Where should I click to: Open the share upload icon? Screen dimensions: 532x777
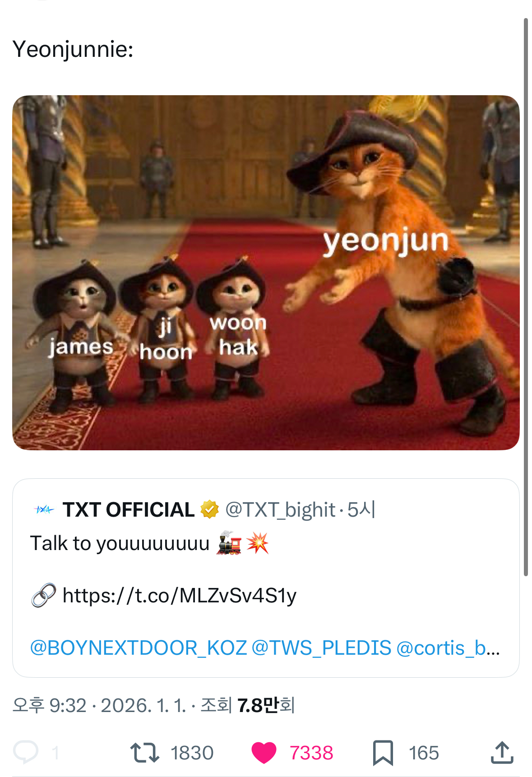[502, 752]
